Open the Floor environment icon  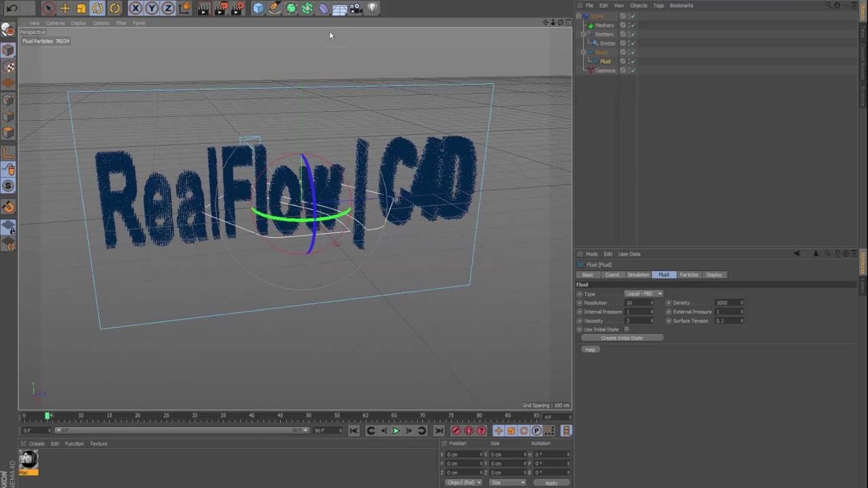click(340, 8)
